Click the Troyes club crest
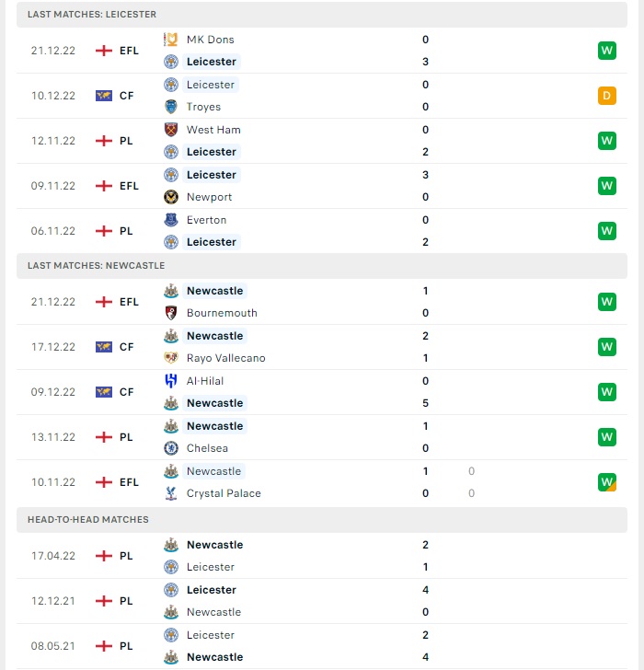Image resolution: width=644 pixels, height=670 pixels. click(x=171, y=107)
